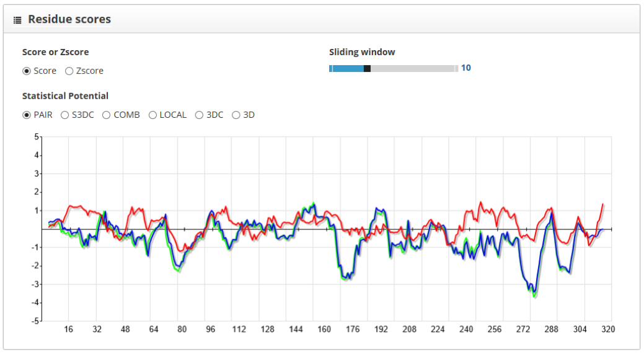
Task: Click the black sliding window handle
Action: point(367,69)
